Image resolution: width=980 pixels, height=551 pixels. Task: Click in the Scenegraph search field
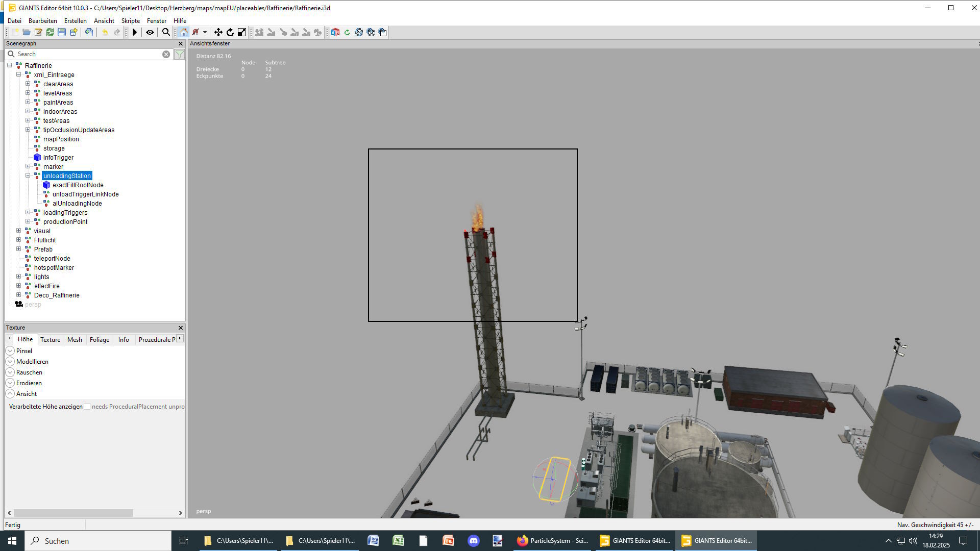pos(87,54)
